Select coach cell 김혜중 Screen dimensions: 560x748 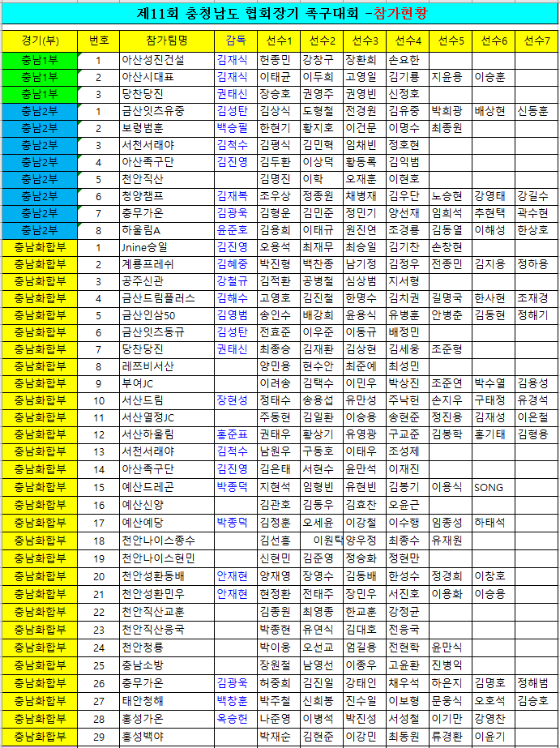pyautogui.click(x=236, y=264)
